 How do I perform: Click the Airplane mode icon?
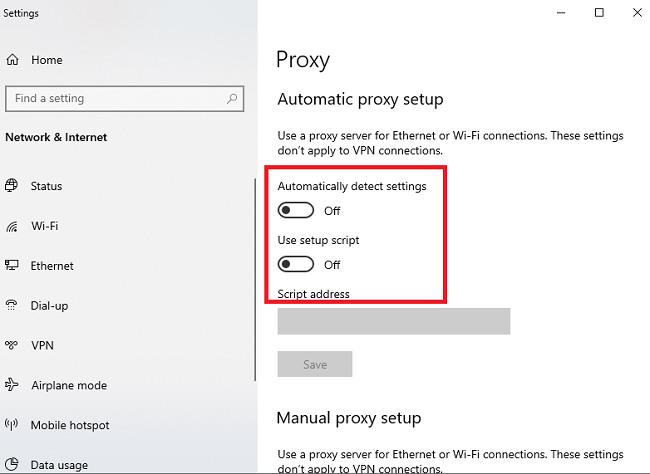click(12, 385)
